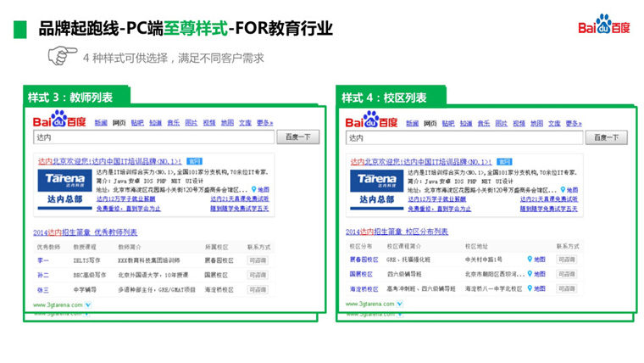Open 更多» in the campus list panel

[x=574, y=123]
